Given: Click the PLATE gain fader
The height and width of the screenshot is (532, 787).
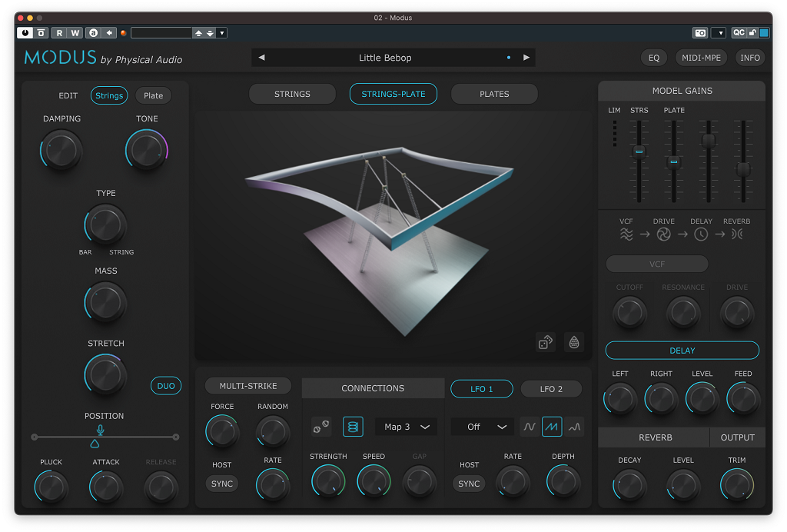Looking at the screenshot, I should coord(674,161).
